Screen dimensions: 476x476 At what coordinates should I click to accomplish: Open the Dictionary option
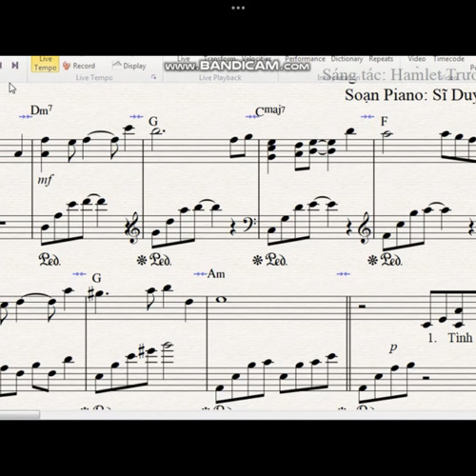pos(347,59)
